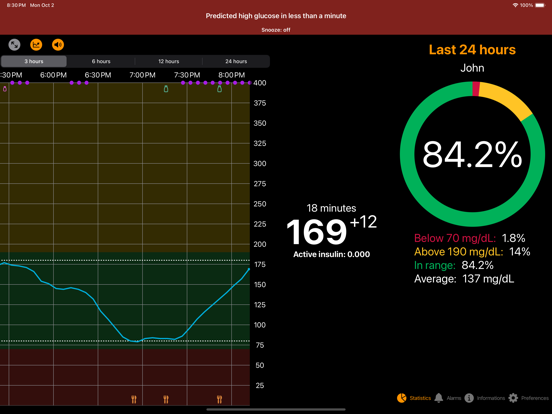Mute alerts with the orange speaker icon

coord(58,45)
